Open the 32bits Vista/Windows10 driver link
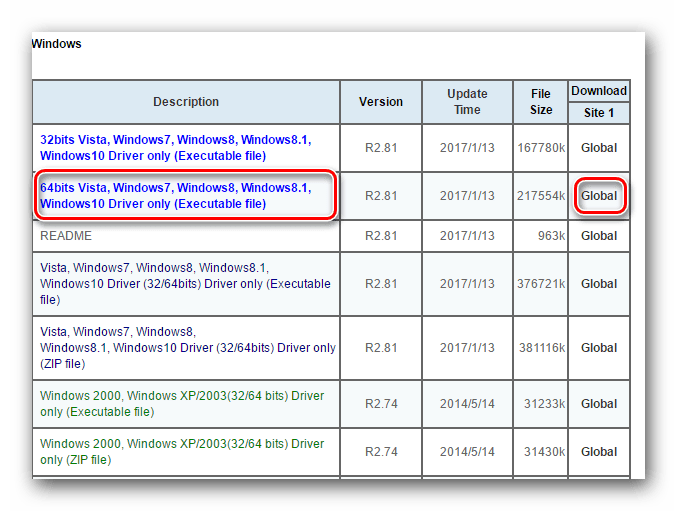677x511 pixels. point(175,148)
